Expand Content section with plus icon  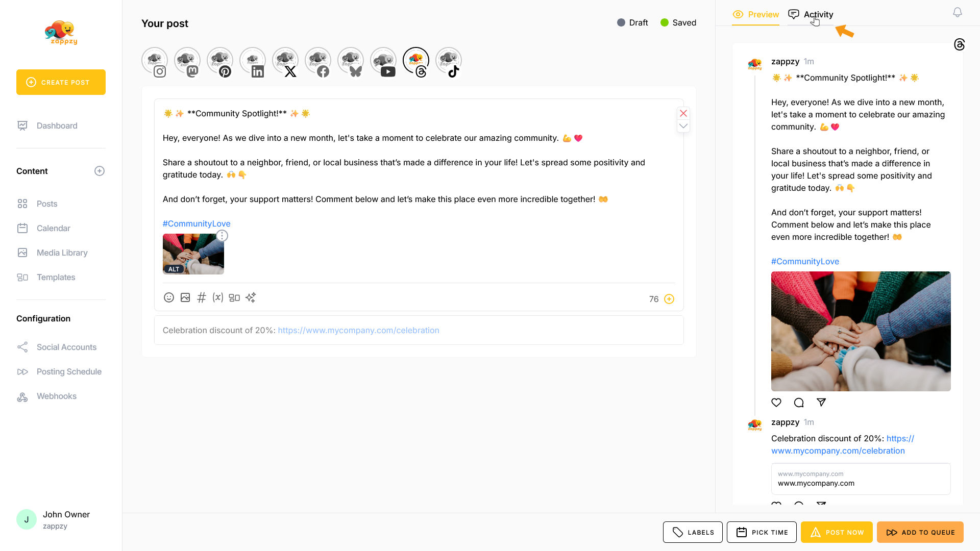100,171
